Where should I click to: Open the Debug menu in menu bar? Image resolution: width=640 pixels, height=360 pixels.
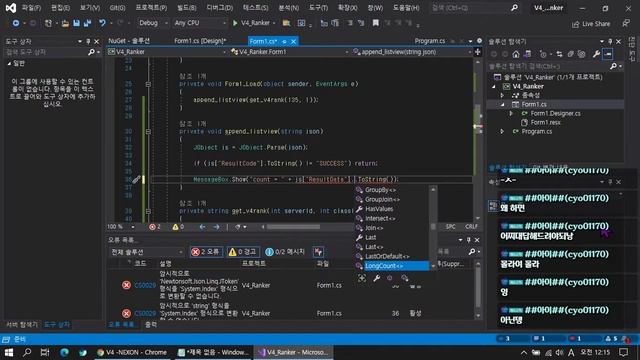coord(220,8)
